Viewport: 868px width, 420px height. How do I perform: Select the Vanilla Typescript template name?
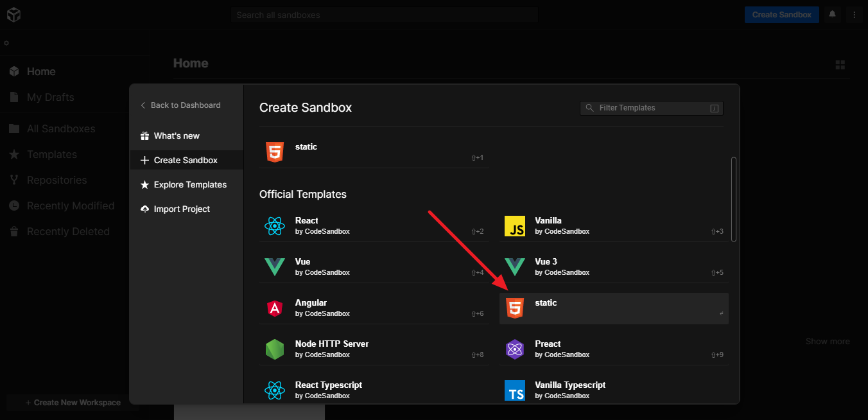(x=570, y=385)
